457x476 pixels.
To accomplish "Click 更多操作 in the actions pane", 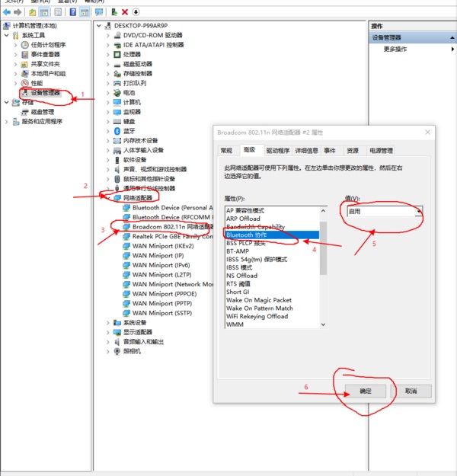I will (x=395, y=49).
